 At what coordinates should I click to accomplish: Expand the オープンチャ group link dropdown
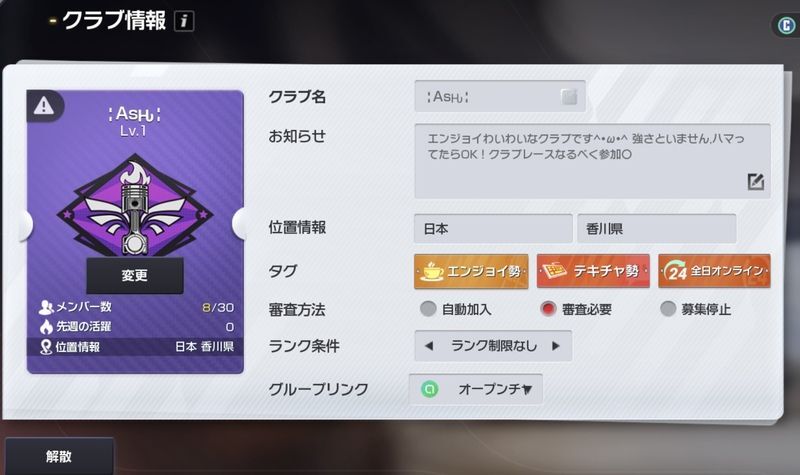476,389
